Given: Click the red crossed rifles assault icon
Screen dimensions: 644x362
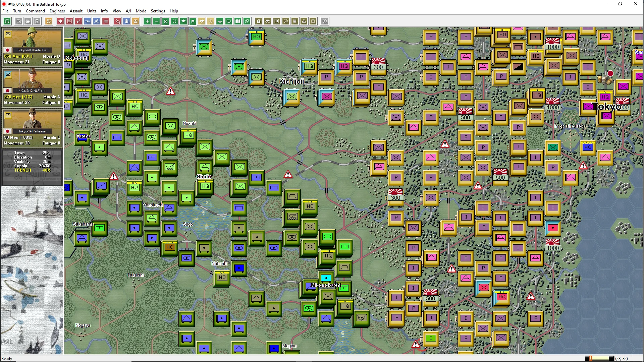Looking at the screenshot, I should coord(117,21).
